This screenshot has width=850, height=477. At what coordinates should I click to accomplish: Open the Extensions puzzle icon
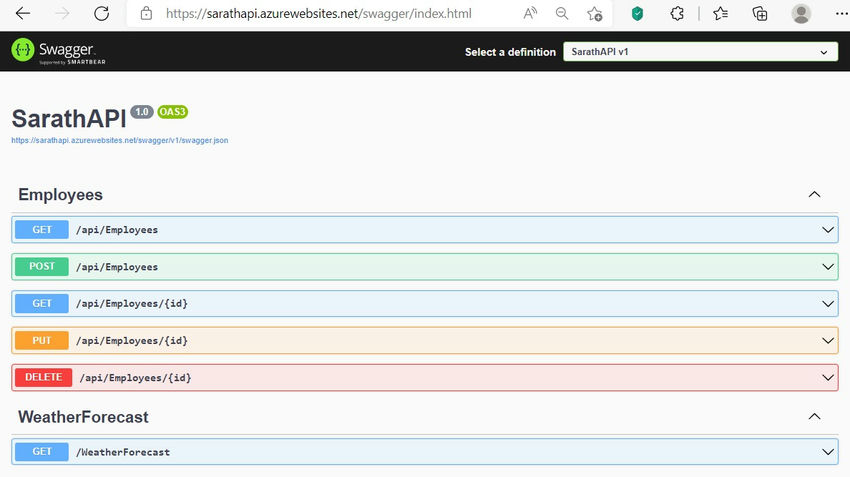(x=677, y=14)
